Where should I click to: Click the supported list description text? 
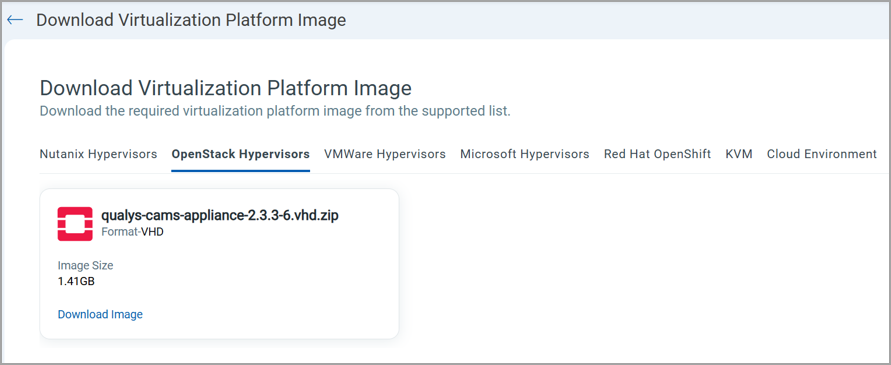(x=275, y=111)
